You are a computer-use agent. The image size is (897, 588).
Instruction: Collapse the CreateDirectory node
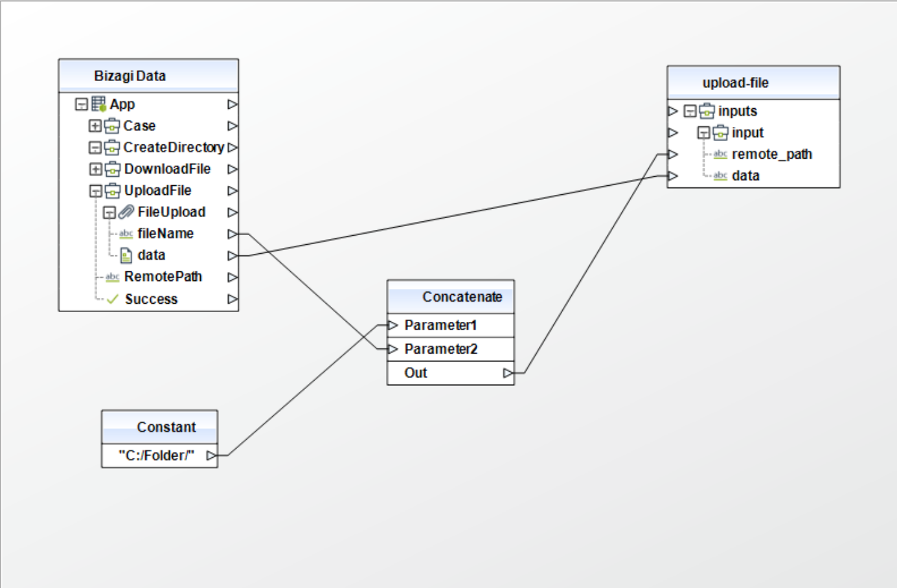[95, 148]
